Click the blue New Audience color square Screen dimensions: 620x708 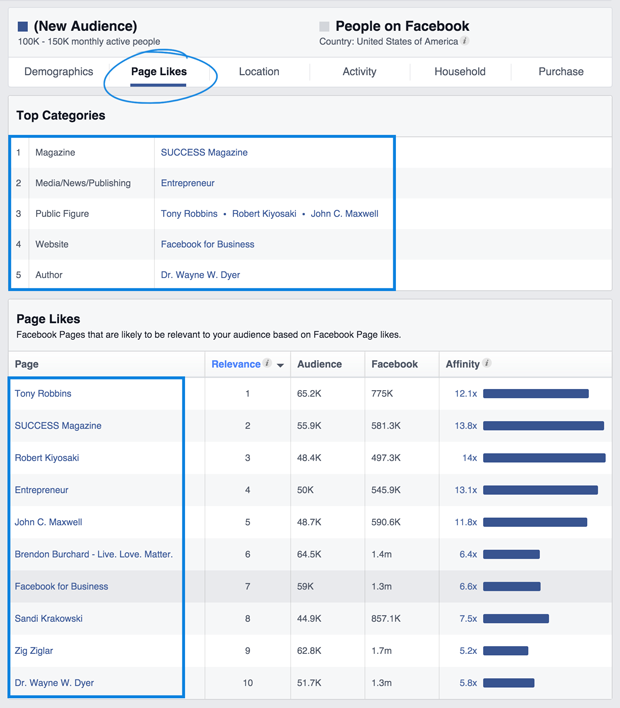[23, 27]
